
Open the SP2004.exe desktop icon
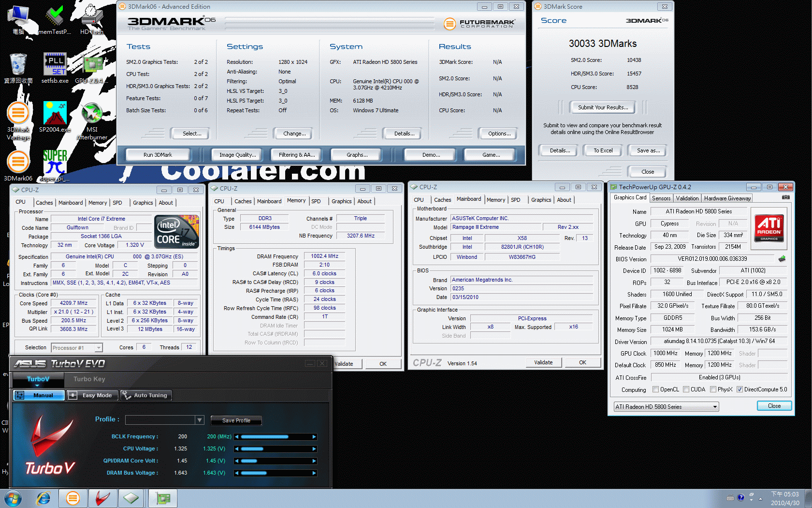55,117
